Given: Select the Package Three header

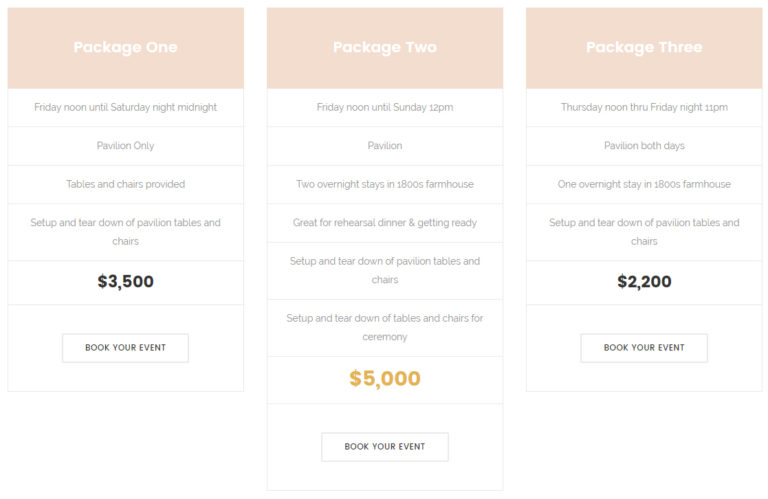Looking at the screenshot, I should (x=644, y=48).
